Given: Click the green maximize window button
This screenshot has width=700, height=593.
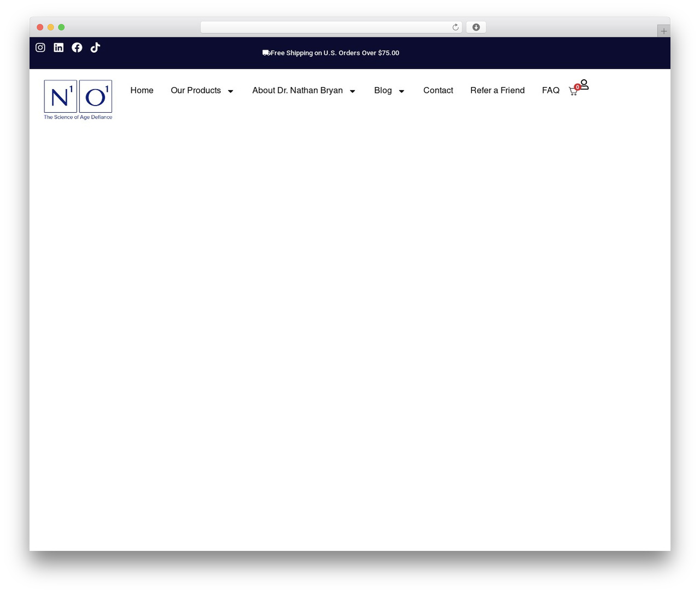Looking at the screenshot, I should pos(61,27).
